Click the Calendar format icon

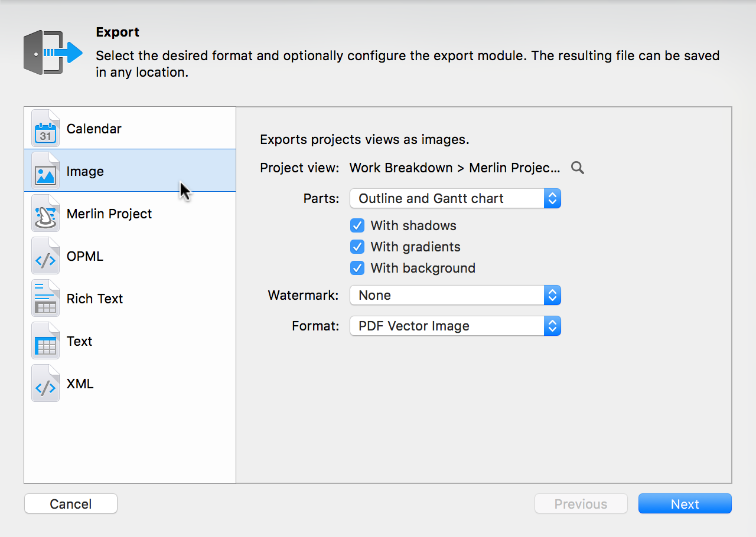tap(45, 129)
